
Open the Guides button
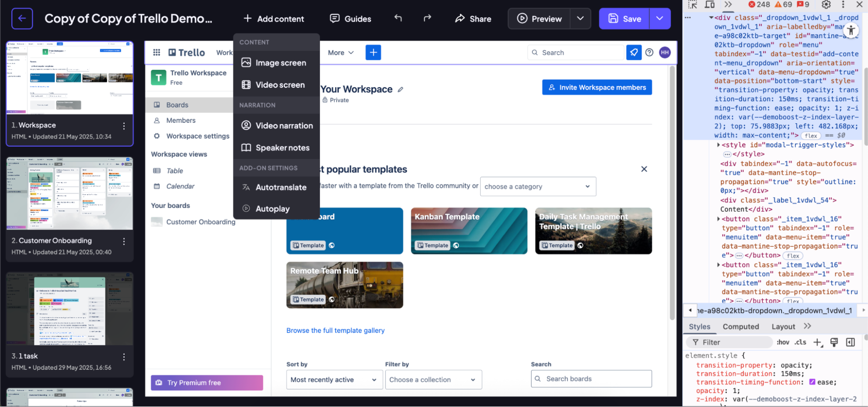(350, 19)
